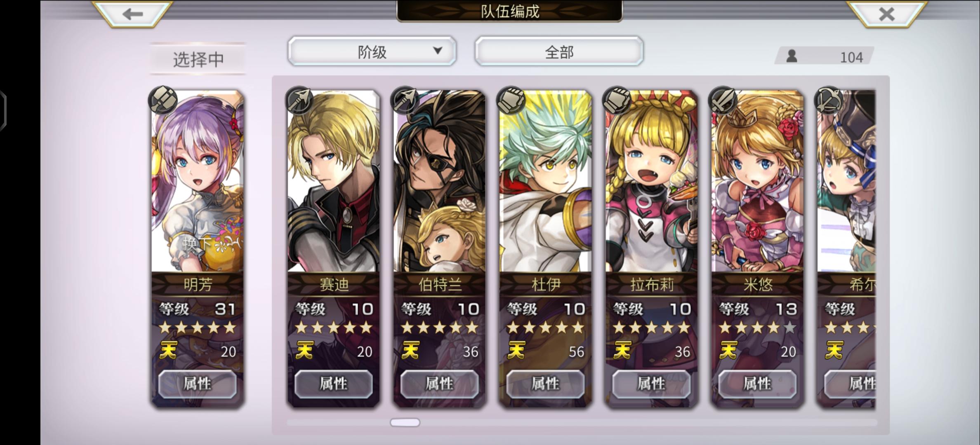
Task: Tap 换下 on selected 明芳 card
Action: 197,243
